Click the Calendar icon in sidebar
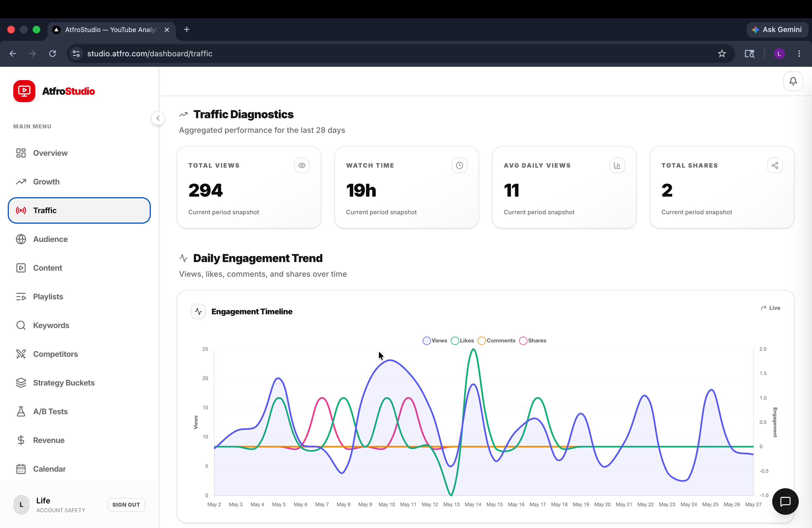 (21, 469)
